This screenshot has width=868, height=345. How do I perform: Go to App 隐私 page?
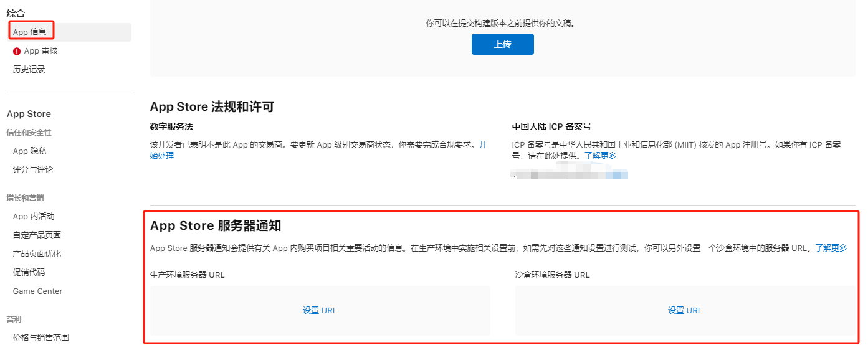(x=30, y=151)
